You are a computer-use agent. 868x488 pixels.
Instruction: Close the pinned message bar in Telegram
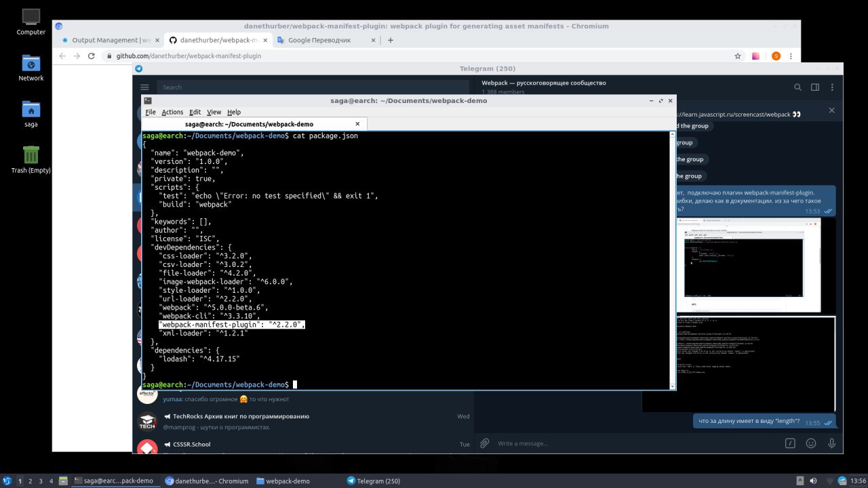coord(832,110)
